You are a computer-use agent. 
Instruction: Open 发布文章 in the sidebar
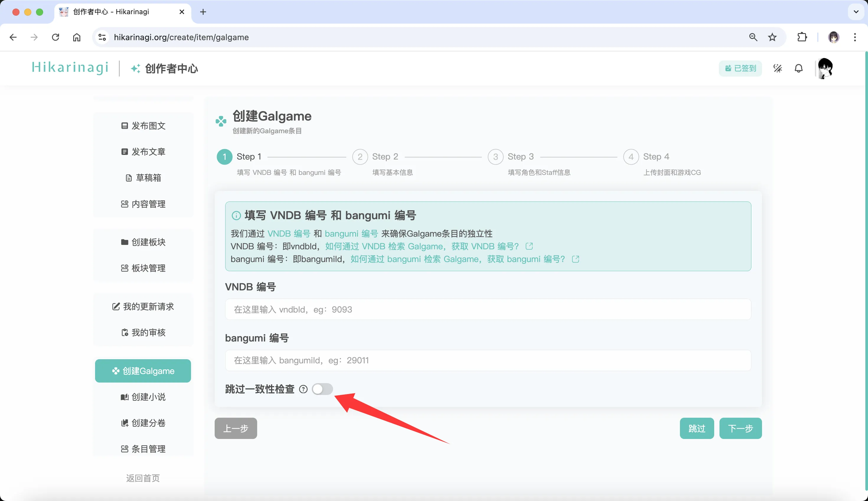click(x=143, y=152)
